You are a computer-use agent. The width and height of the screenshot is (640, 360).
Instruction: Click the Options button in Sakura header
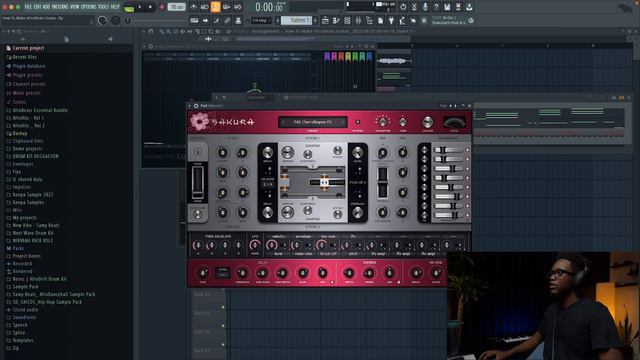pyautogui.click(x=358, y=122)
